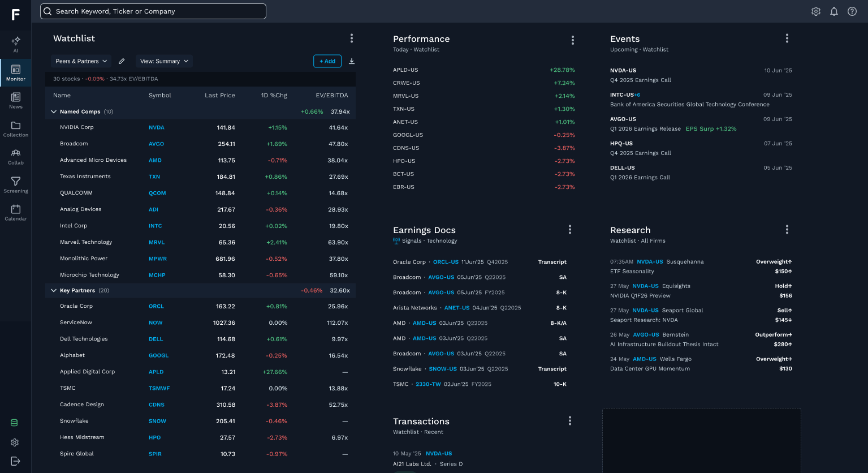Click the logout icon in sidebar
The height and width of the screenshot is (473, 868).
(15, 461)
